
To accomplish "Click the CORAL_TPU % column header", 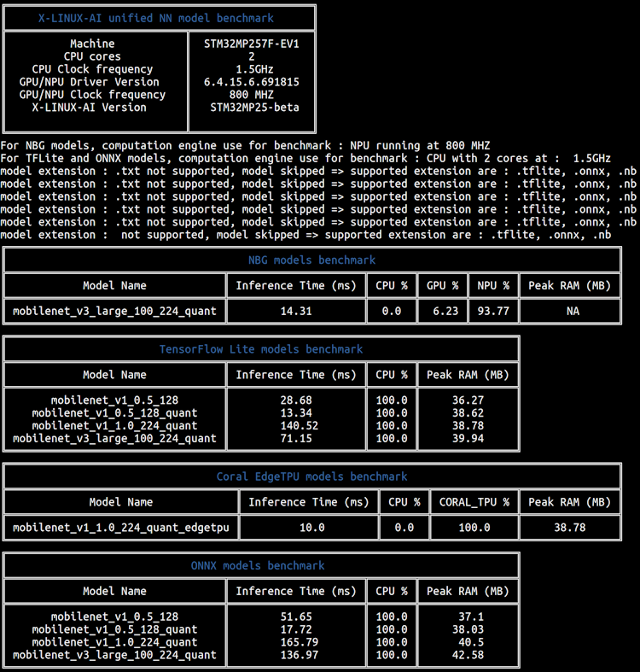I will (474, 502).
